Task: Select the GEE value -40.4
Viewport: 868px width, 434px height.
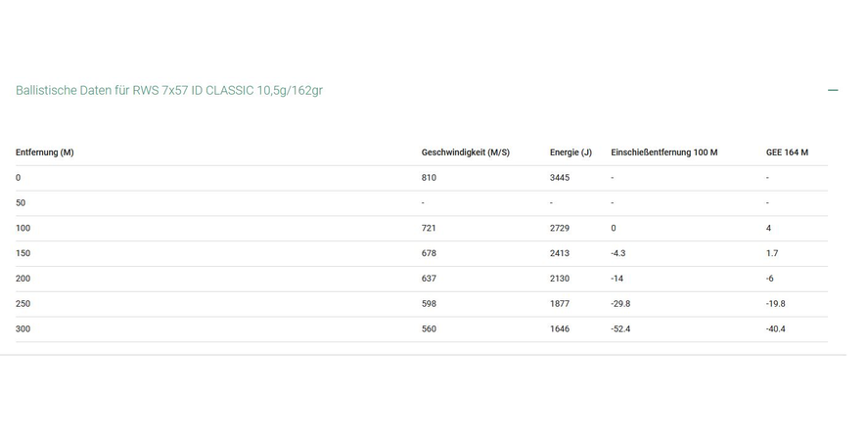Action: click(x=776, y=329)
